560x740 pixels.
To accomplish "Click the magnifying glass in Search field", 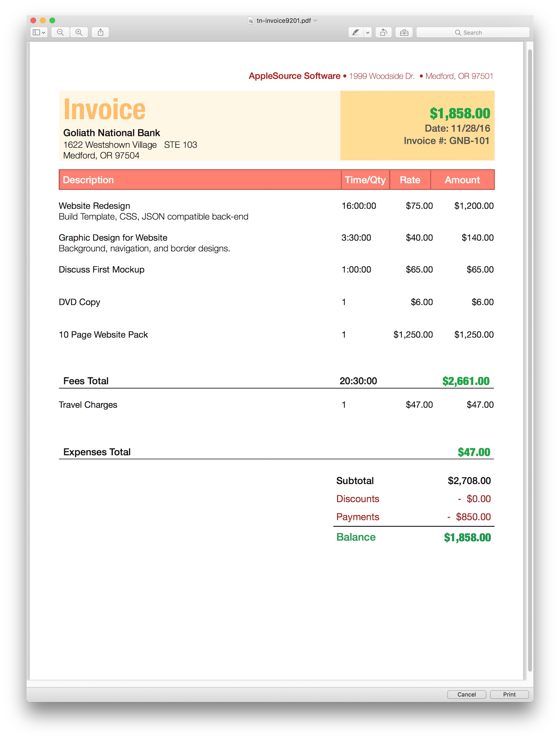I will [458, 32].
